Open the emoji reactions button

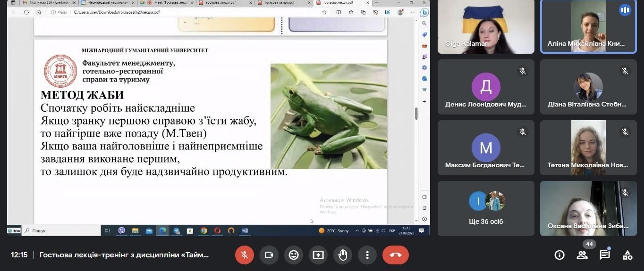(294, 255)
